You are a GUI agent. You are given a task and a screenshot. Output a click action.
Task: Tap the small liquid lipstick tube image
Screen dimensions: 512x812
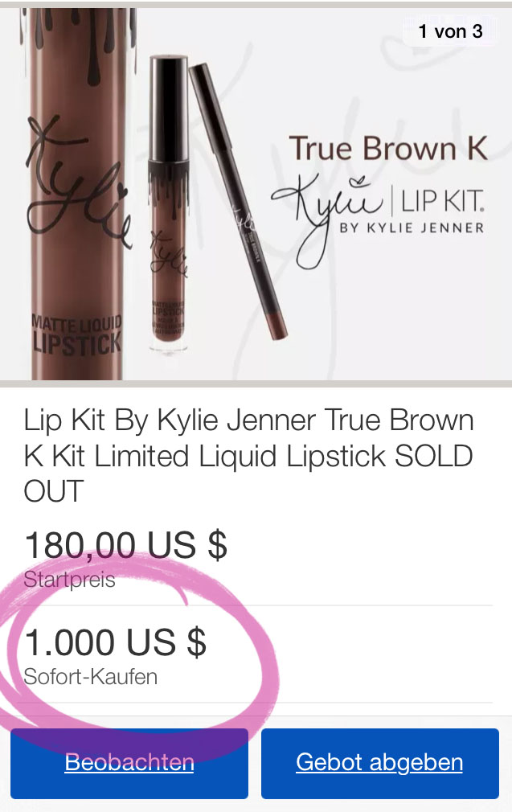[168, 204]
